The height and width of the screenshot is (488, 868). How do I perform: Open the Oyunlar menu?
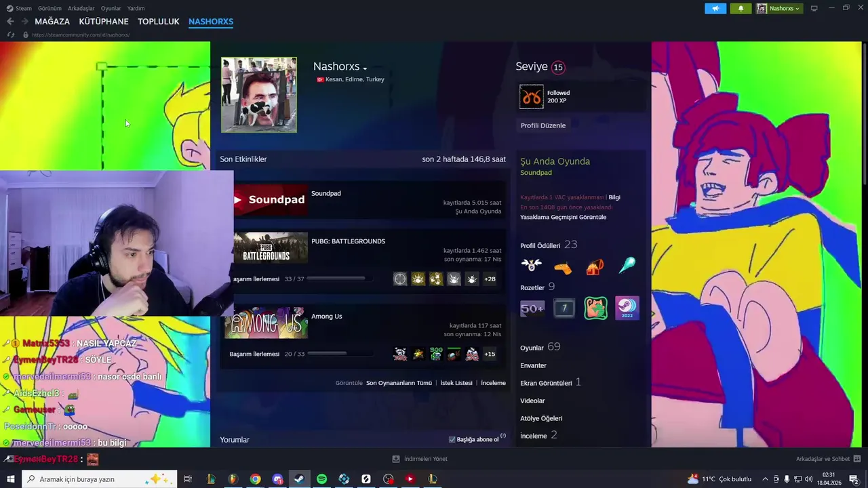click(x=111, y=8)
